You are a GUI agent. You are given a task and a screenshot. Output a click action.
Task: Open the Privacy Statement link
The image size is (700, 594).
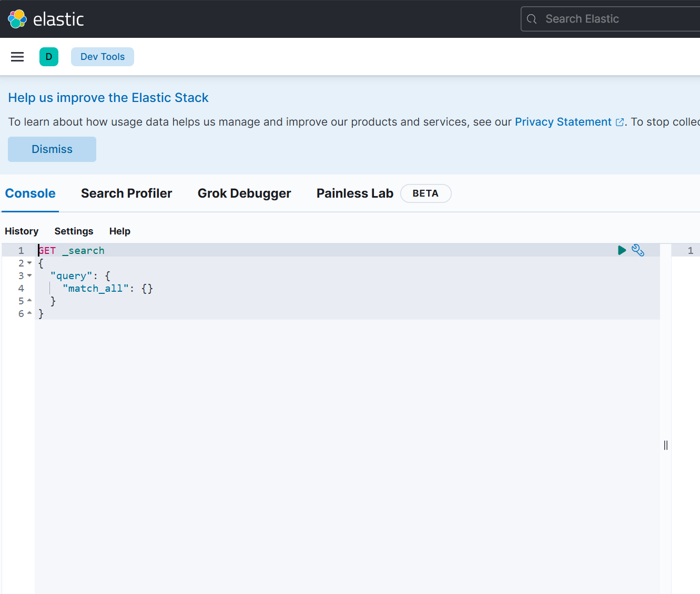click(x=563, y=122)
